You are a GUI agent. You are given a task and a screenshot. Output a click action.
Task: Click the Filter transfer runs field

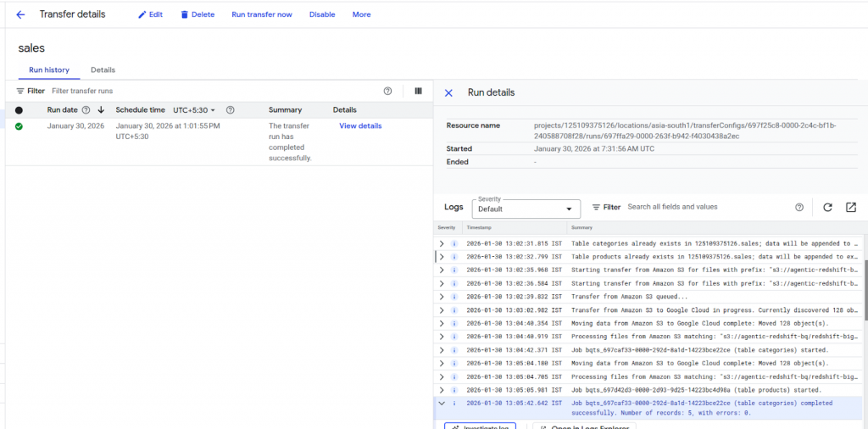[212, 91]
